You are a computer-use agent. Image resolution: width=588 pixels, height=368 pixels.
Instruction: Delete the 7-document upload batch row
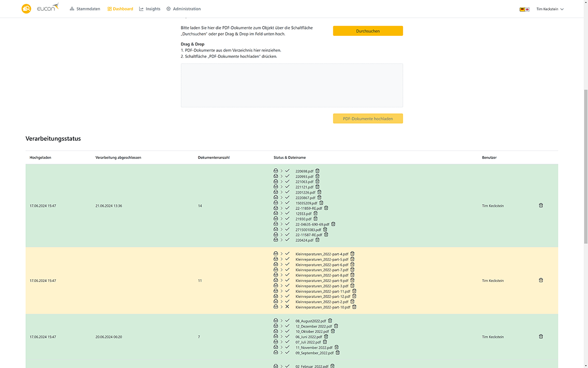(541, 337)
